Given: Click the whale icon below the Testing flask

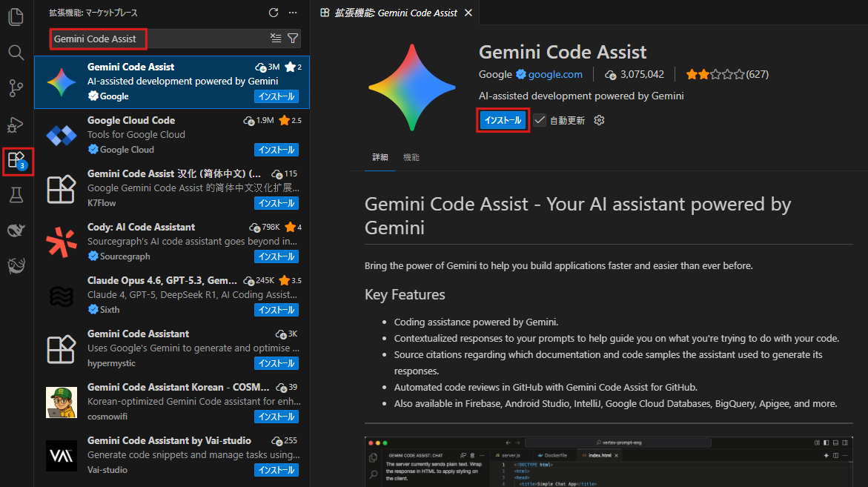Looking at the screenshot, I should (16, 231).
